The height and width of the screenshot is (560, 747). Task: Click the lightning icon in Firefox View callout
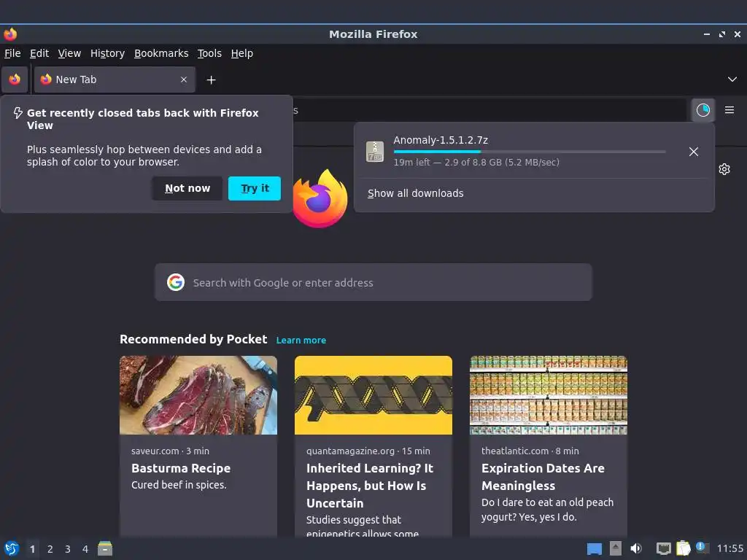tap(18, 113)
